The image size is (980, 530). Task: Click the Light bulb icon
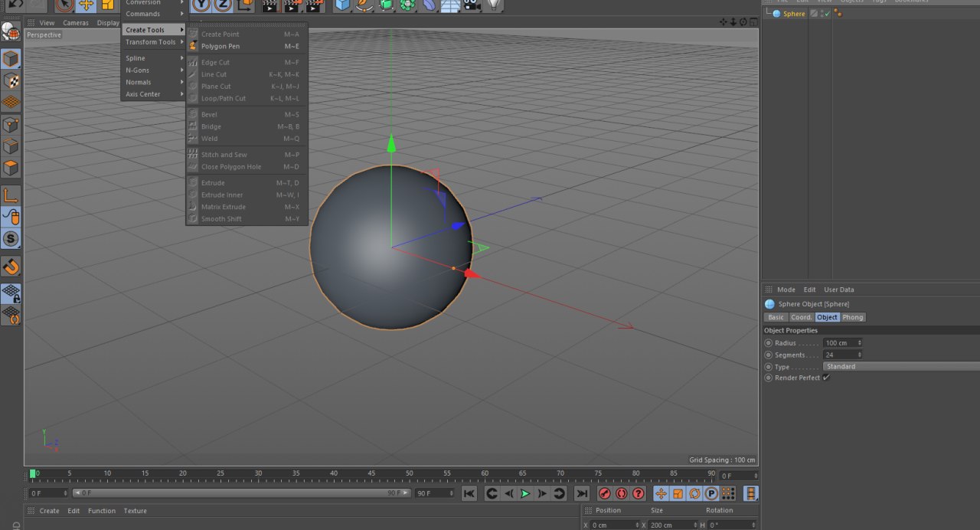[495, 5]
